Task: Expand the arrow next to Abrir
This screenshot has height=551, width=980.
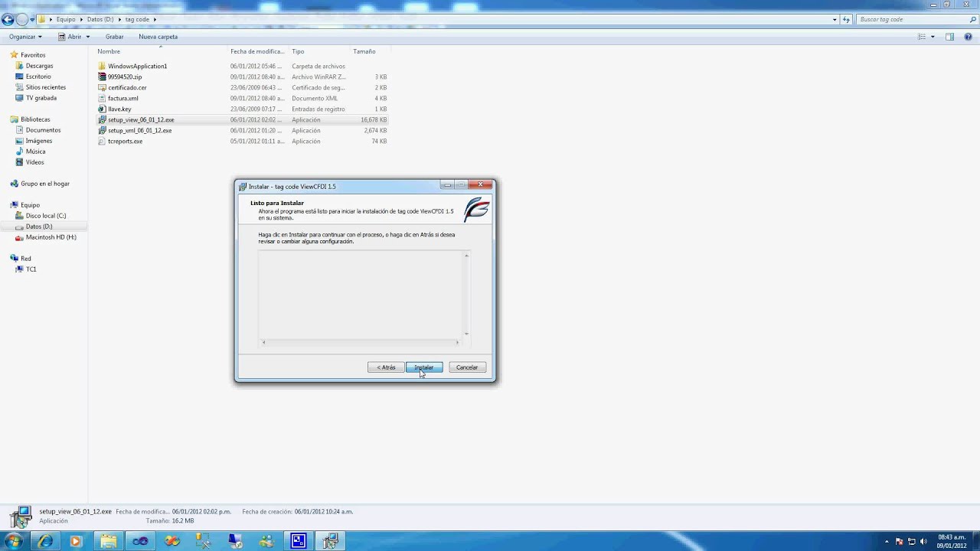Action: click(88, 37)
